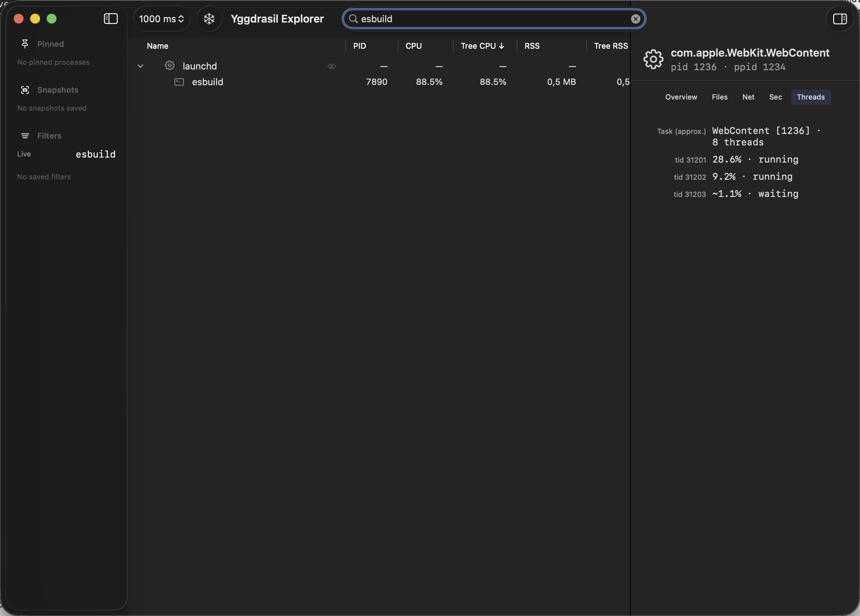This screenshot has height=616, width=860.
Task: Click the Filters lines icon
Action: pyautogui.click(x=25, y=136)
